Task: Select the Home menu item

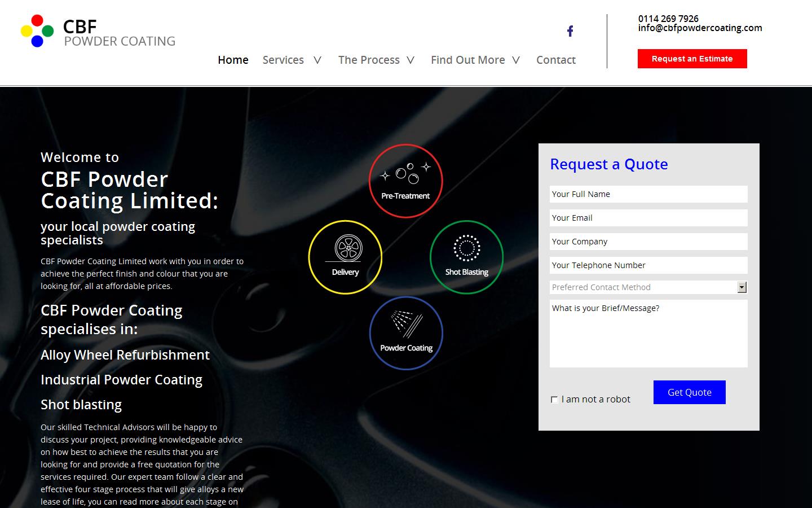Action: [x=233, y=60]
